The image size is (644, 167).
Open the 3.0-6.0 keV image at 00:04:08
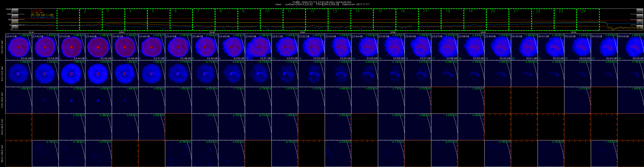tap(631, 47)
